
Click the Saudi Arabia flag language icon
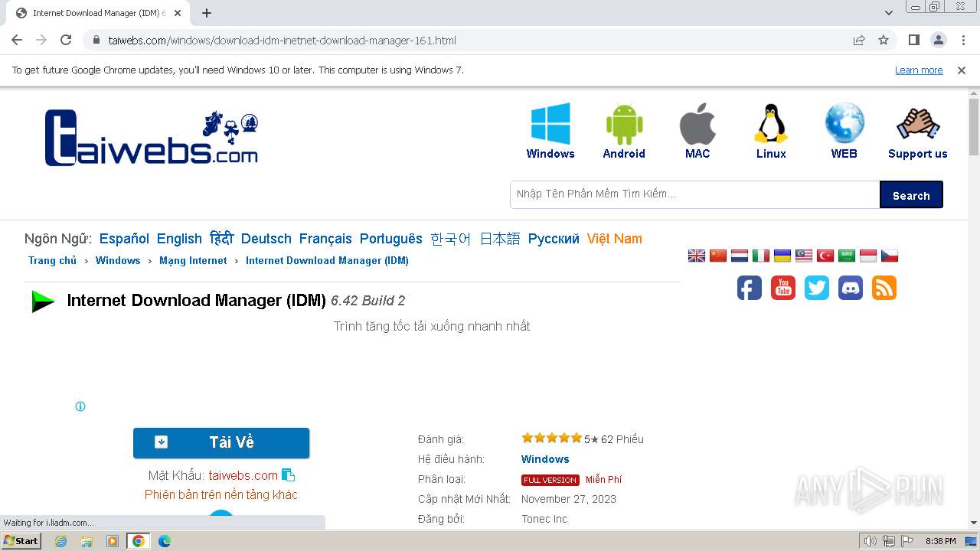(x=847, y=256)
